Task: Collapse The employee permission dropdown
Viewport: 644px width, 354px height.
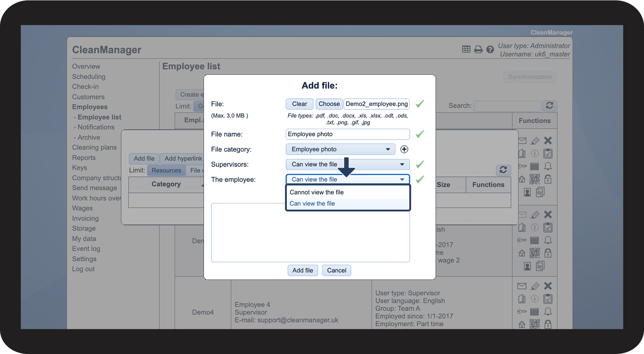Action: coord(348,179)
